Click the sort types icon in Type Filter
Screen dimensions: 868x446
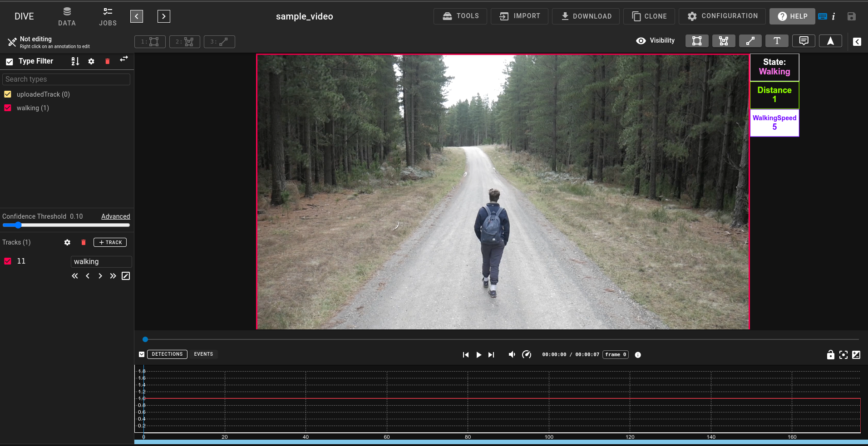coord(75,61)
